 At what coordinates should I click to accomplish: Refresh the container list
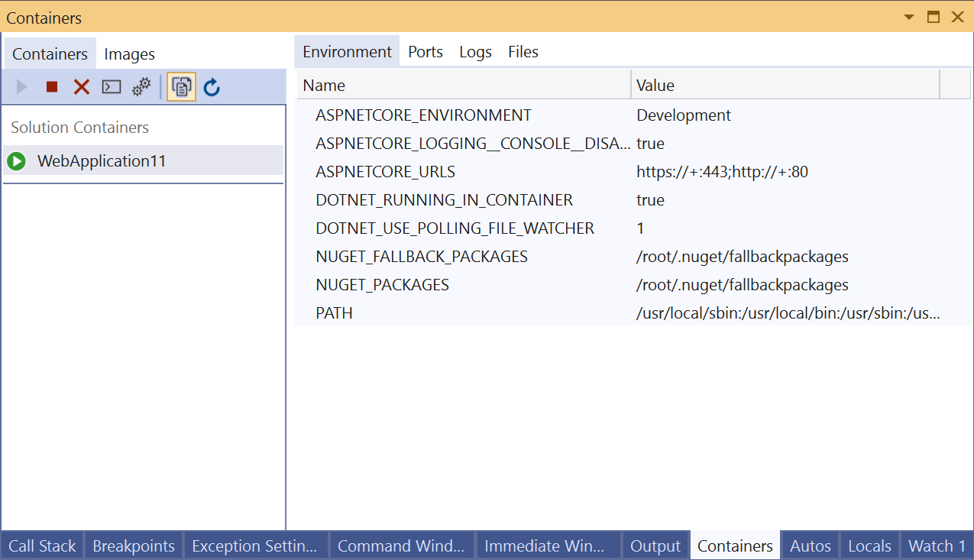point(212,86)
